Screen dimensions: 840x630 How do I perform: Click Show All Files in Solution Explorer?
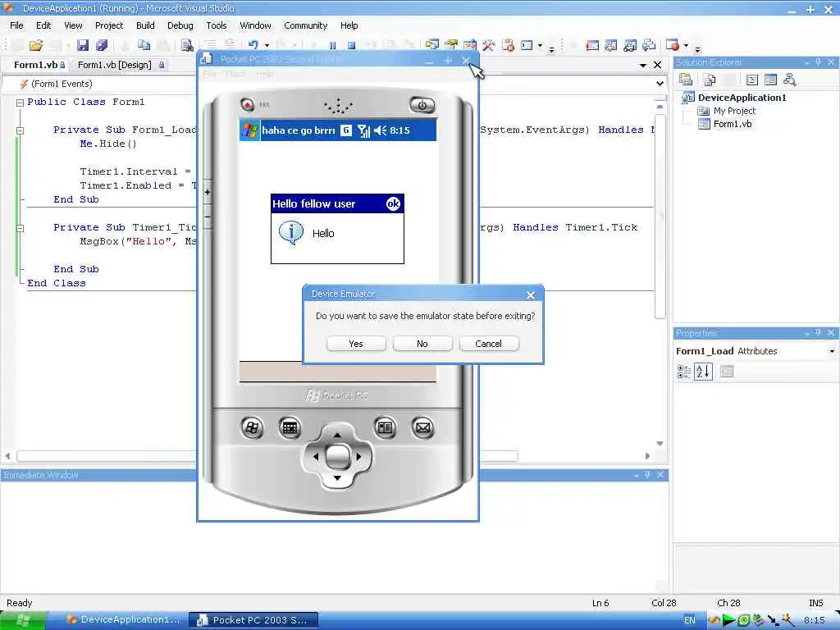pos(710,80)
